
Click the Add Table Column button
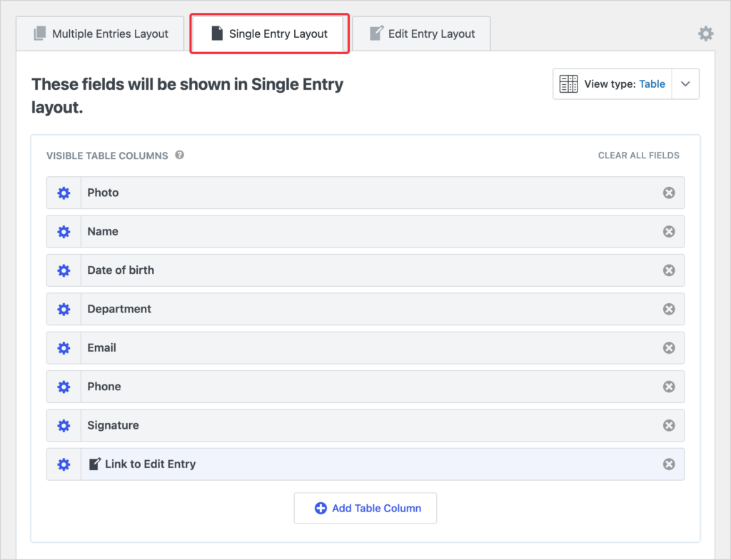[365, 509]
